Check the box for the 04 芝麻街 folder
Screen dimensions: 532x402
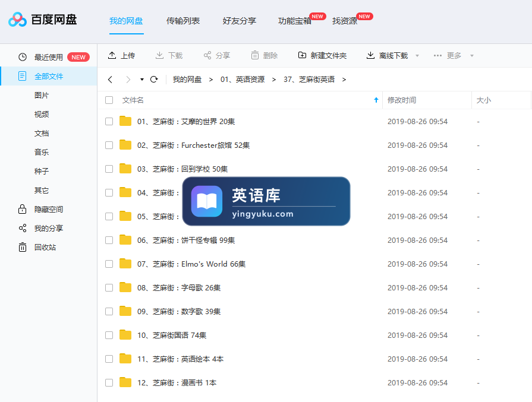tap(109, 192)
